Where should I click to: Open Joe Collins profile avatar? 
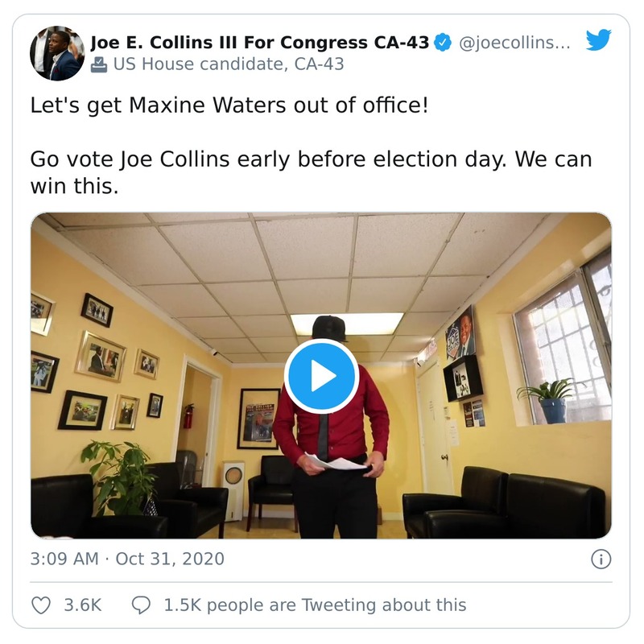(x=57, y=53)
